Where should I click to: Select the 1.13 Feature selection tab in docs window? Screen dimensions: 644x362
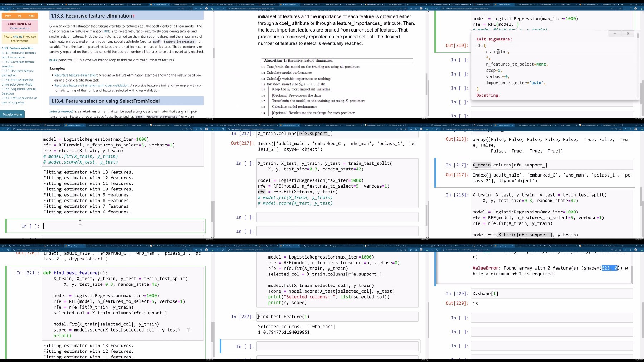click(159, 5)
